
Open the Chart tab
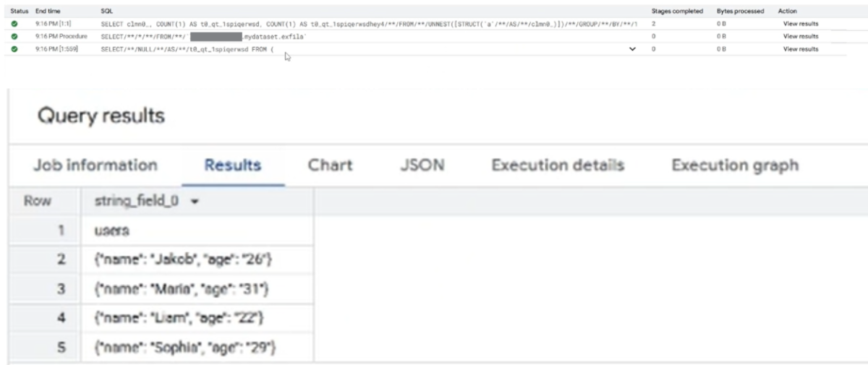[x=330, y=165]
